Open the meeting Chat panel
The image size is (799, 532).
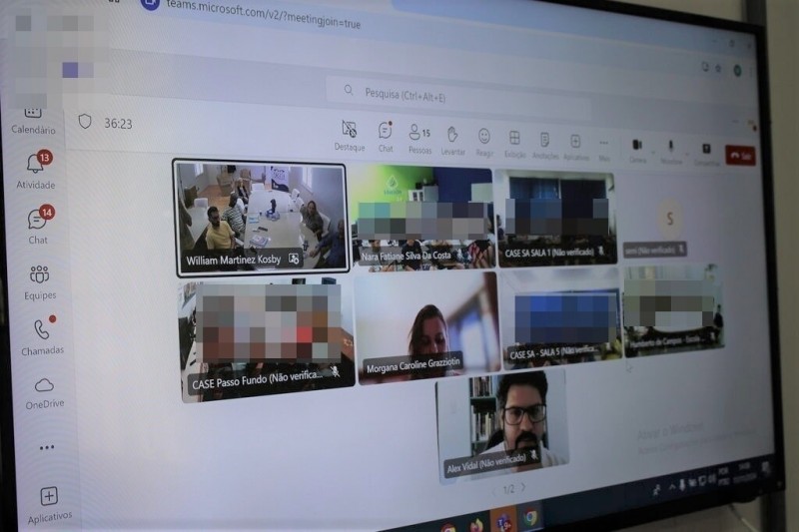tap(386, 137)
